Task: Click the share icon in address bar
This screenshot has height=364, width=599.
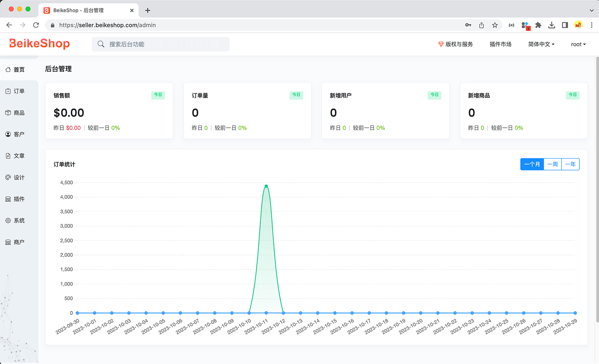Action: [x=482, y=25]
